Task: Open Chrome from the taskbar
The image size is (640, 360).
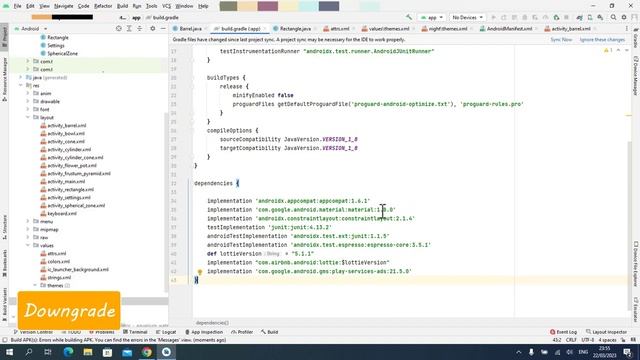Action: pyautogui.click(x=147, y=352)
